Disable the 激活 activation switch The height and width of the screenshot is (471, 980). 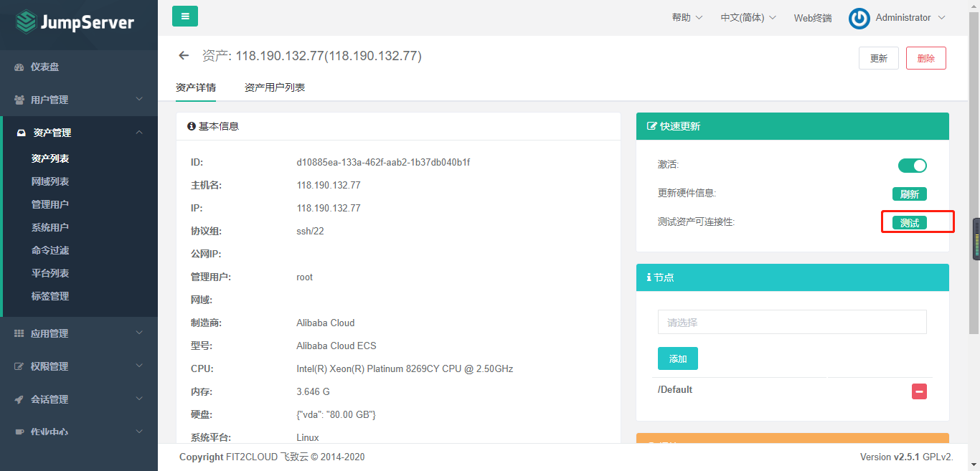tap(912, 165)
